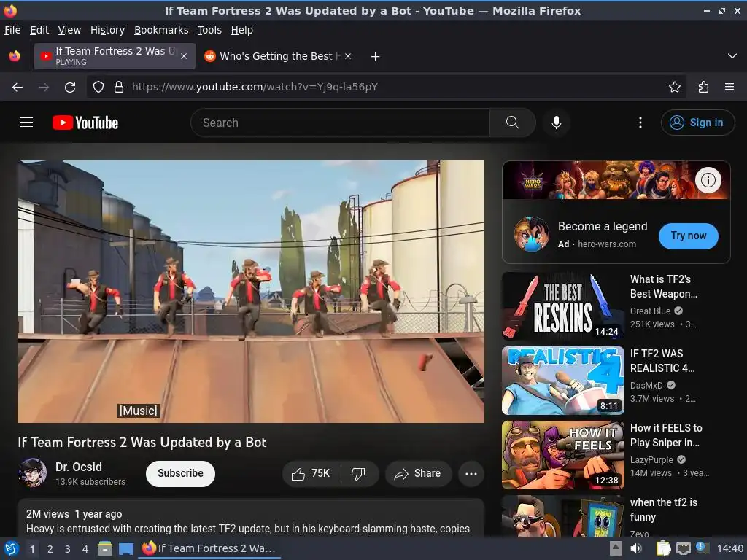Open YouTube settings three-dot menu

tap(640, 122)
